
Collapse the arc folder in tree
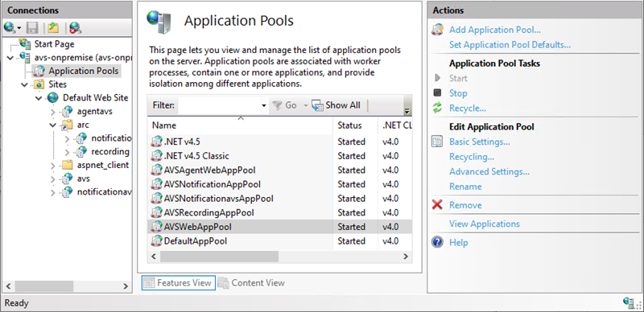(53, 125)
